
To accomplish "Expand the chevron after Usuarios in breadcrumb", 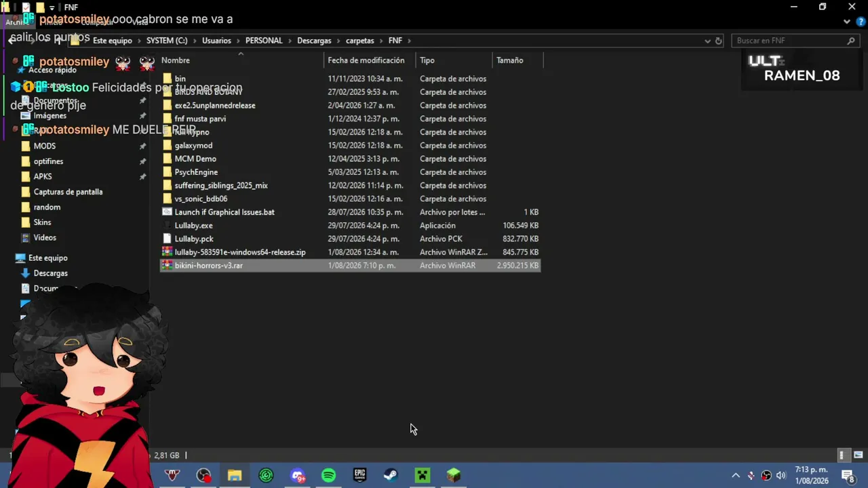I will click(x=238, y=41).
